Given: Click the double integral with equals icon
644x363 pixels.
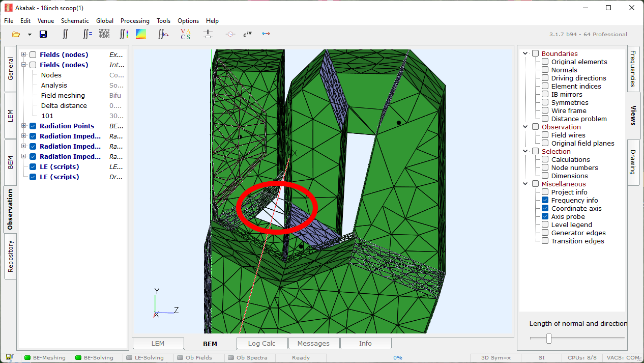Looking at the screenshot, I should (87, 34).
